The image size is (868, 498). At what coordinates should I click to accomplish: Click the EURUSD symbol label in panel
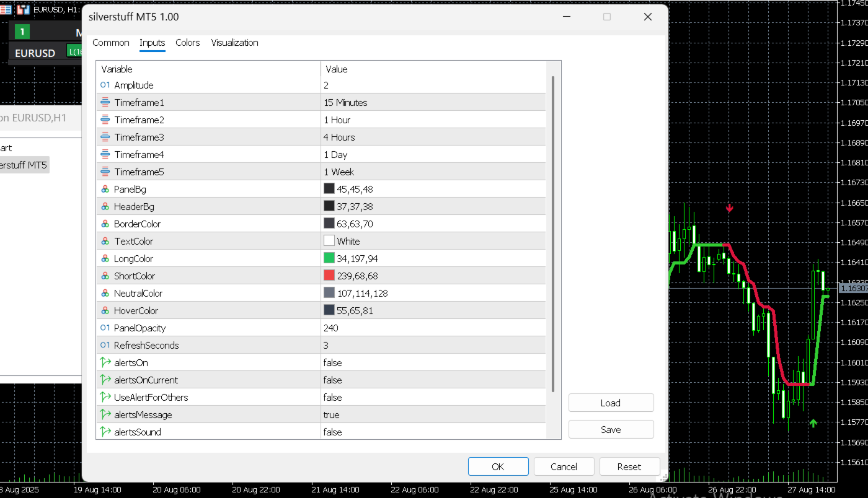coord(35,53)
